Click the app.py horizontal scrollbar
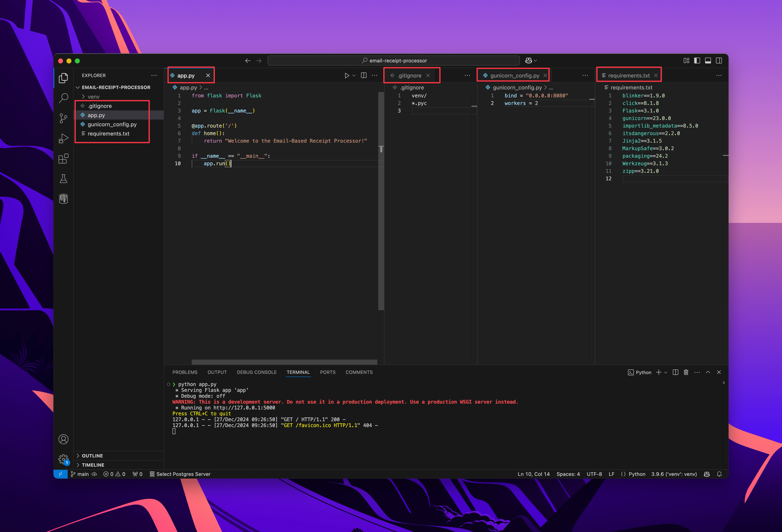 pyautogui.click(x=284, y=362)
